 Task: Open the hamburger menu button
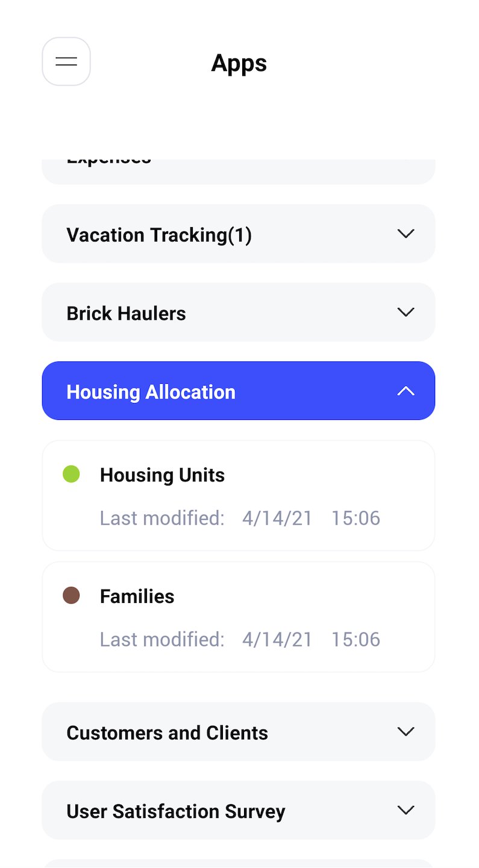66,61
